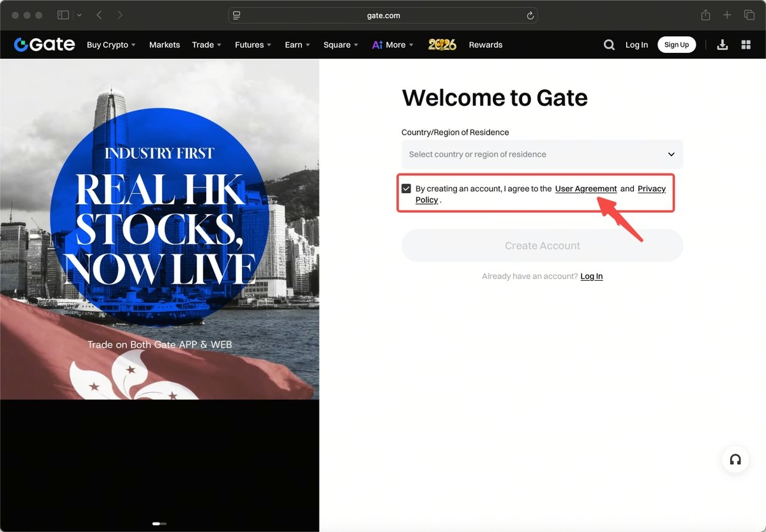Click Safari sidebar toggle icon
Viewport: 766px width, 532px height.
click(63, 15)
